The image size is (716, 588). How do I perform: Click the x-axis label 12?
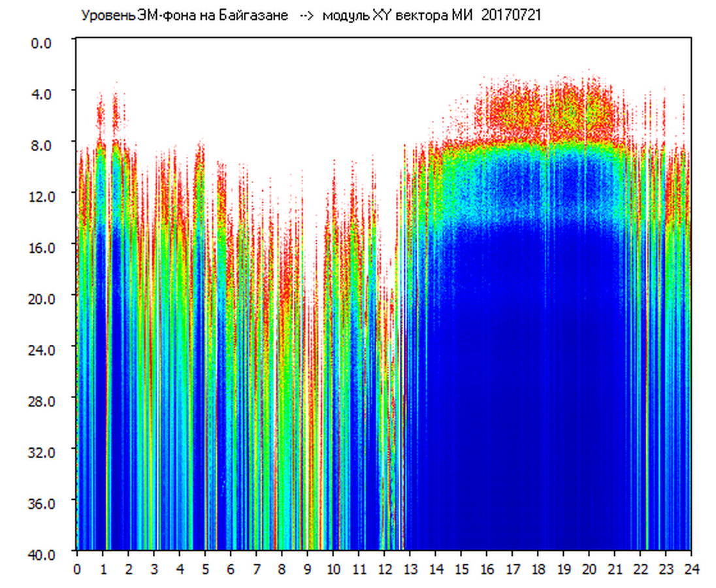tap(384, 569)
